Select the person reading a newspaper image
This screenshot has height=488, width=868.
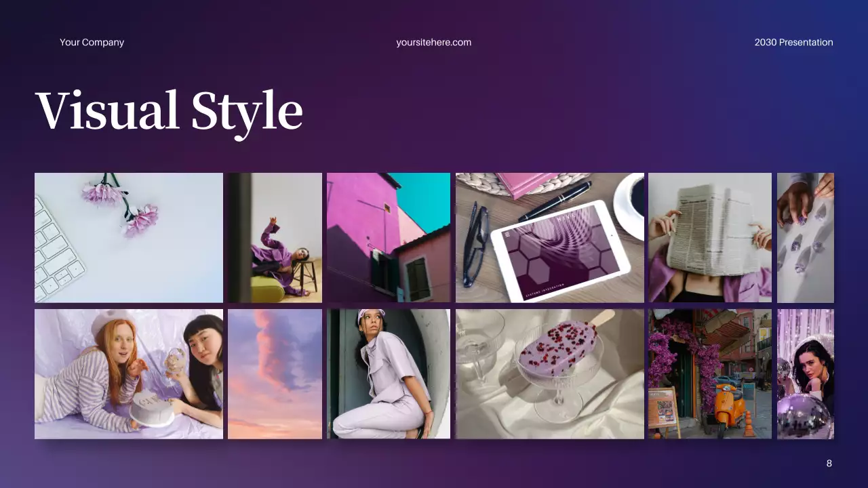click(709, 237)
